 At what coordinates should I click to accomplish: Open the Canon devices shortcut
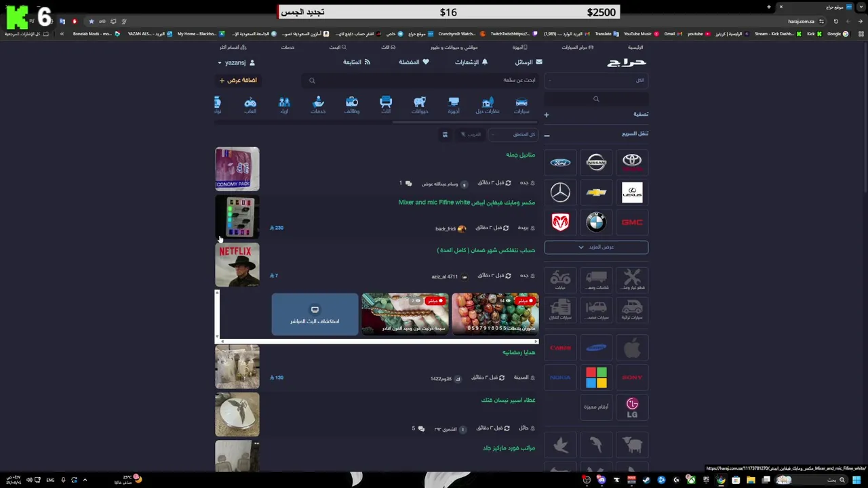point(560,348)
